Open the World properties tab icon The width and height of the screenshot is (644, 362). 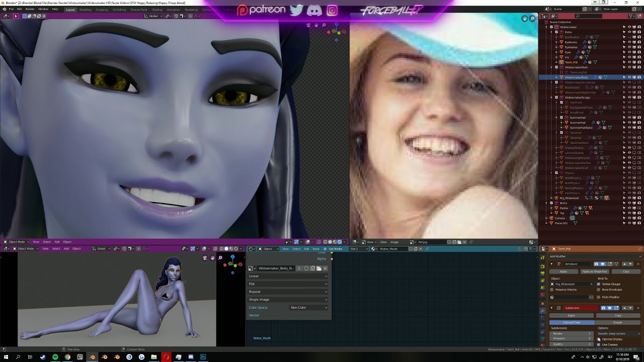(x=542, y=295)
